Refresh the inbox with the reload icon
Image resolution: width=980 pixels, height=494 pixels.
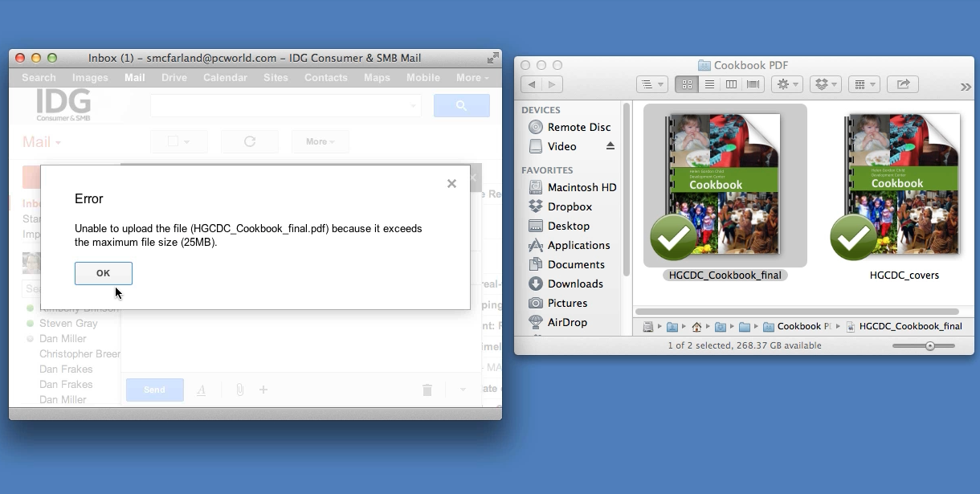250,141
